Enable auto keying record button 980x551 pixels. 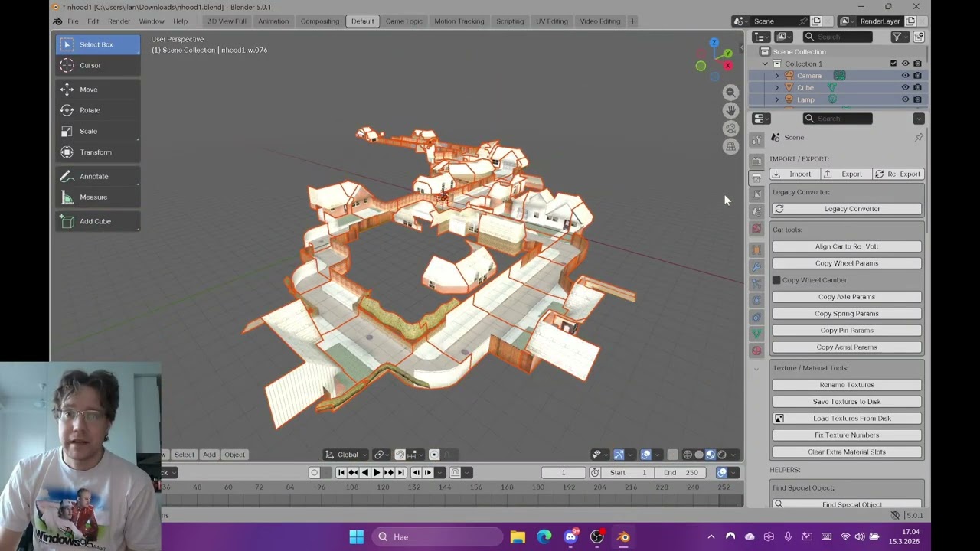tap(314, 473)
